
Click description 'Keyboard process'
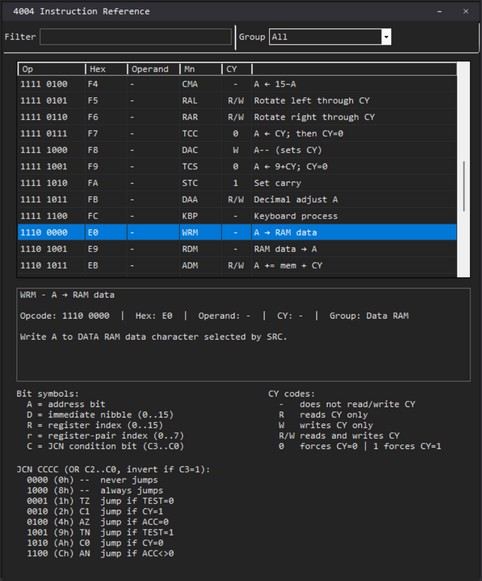point(296,216)
